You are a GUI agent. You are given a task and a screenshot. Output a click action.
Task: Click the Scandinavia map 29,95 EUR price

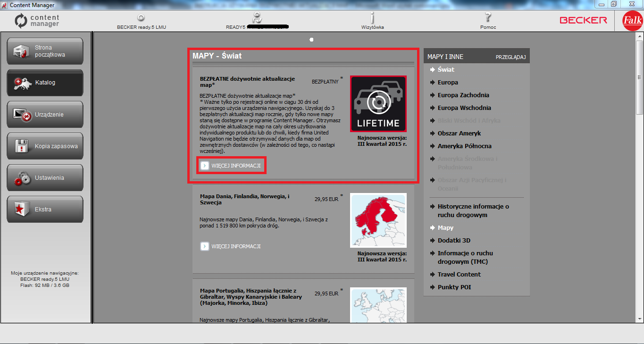tap(326, 199)
